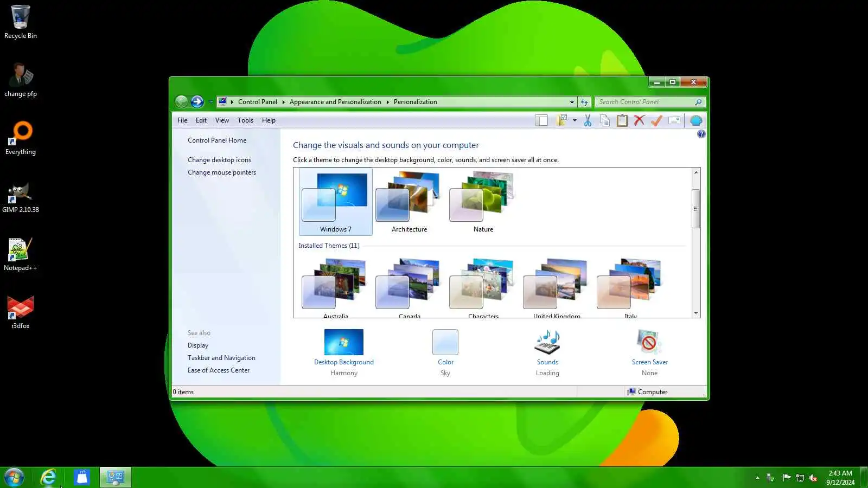This screenshot has width=868, height=488.
Task: Select the change pfp desktop icon
Action: pos(21,80)
